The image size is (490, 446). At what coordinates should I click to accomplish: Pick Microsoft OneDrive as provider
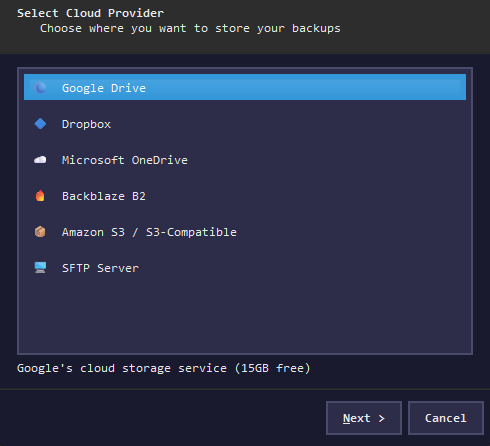[x=245, y=160]
